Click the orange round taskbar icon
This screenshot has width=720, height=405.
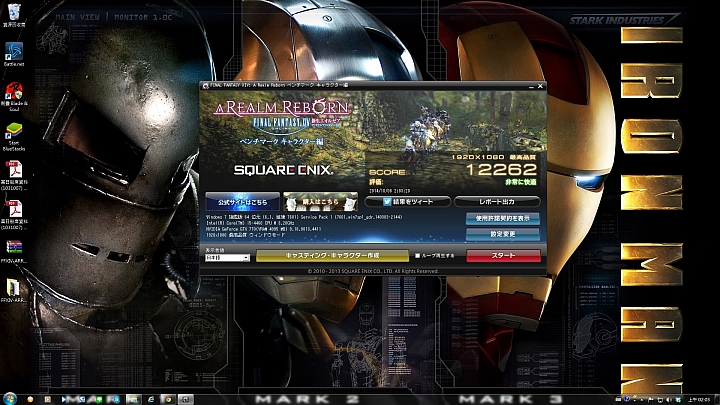(x=30, y=399)
